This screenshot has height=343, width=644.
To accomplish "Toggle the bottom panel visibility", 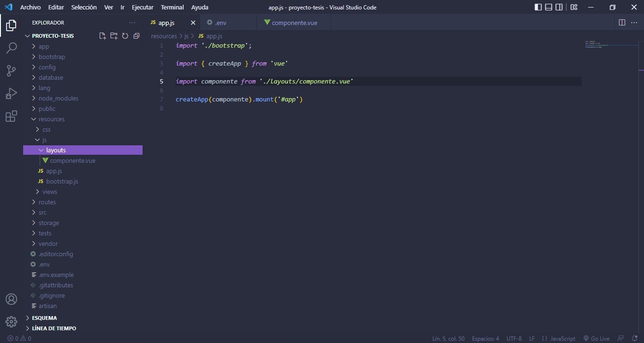I will [548, 7].
